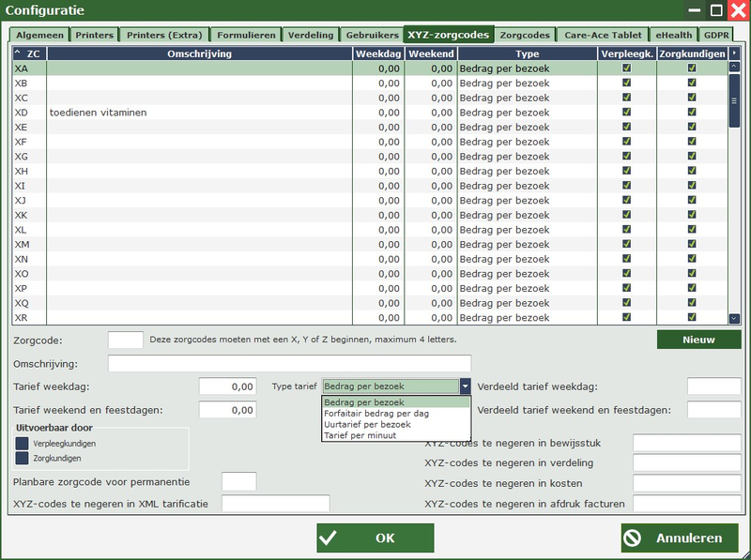
Task: Switch to the Zorgcodes tab
Action: pyautogui.click(x=525, y=35)
